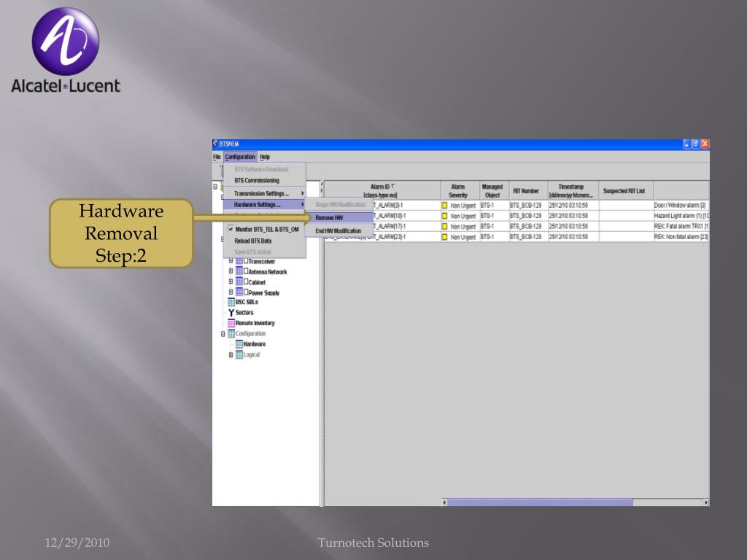Choose BTS Commissioning menu entry

(264, 181)
